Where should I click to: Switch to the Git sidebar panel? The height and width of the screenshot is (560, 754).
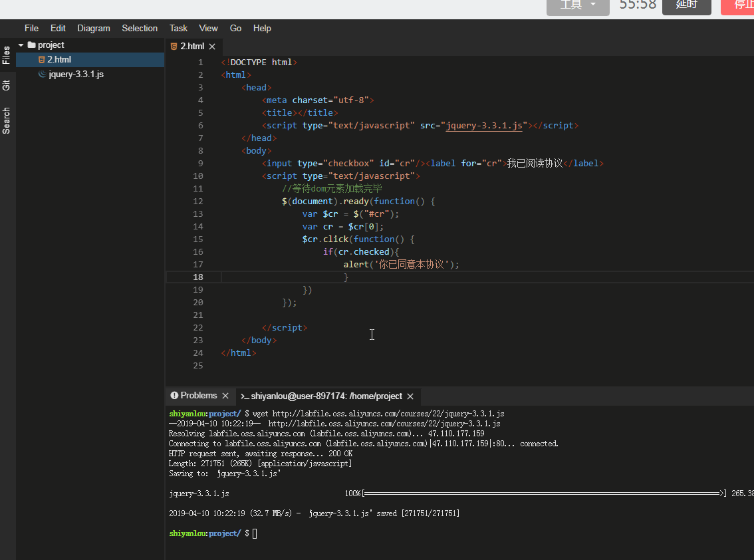tap(6, 86)
